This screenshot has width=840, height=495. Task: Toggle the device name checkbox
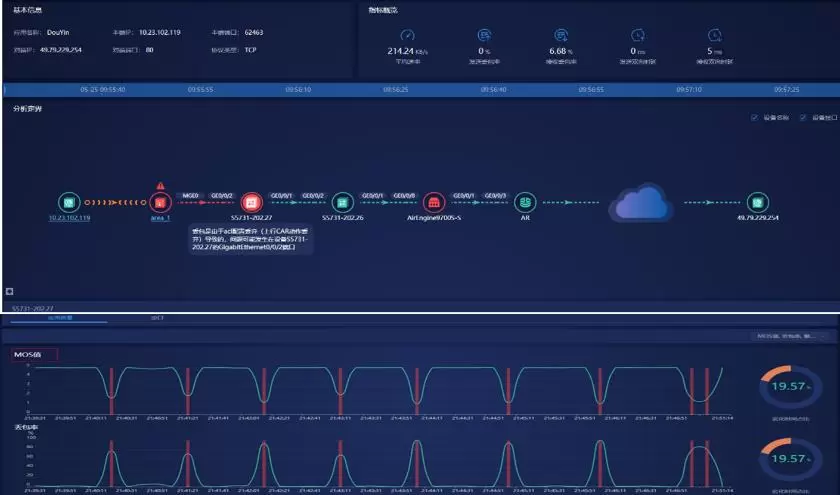click(755, 118)
